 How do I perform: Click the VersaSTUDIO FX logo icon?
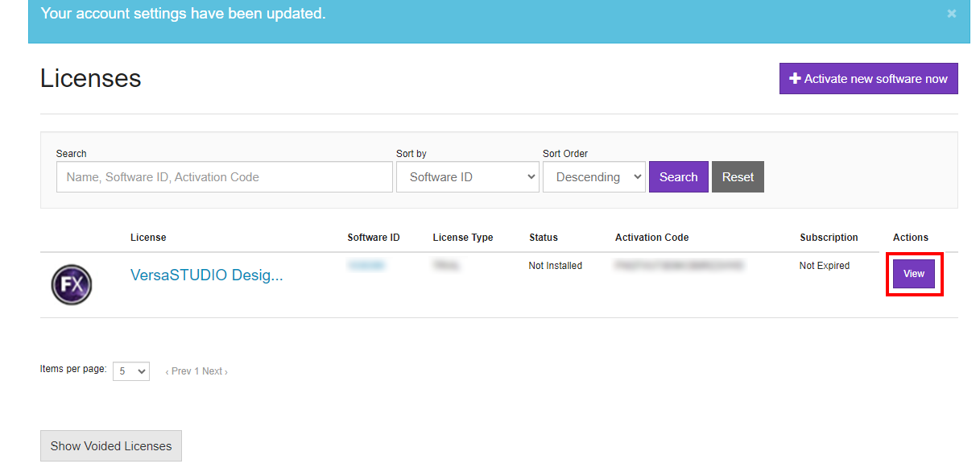72,285
